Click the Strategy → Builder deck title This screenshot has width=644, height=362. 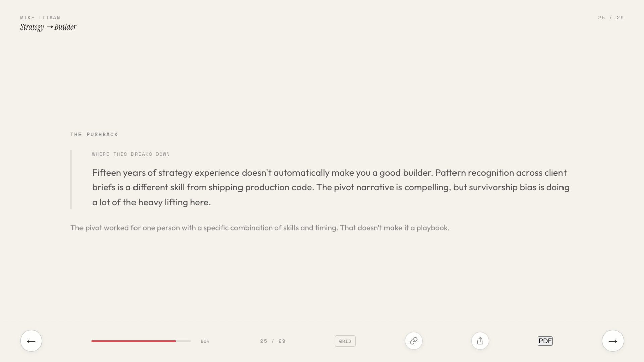click(x=48, y=27)
